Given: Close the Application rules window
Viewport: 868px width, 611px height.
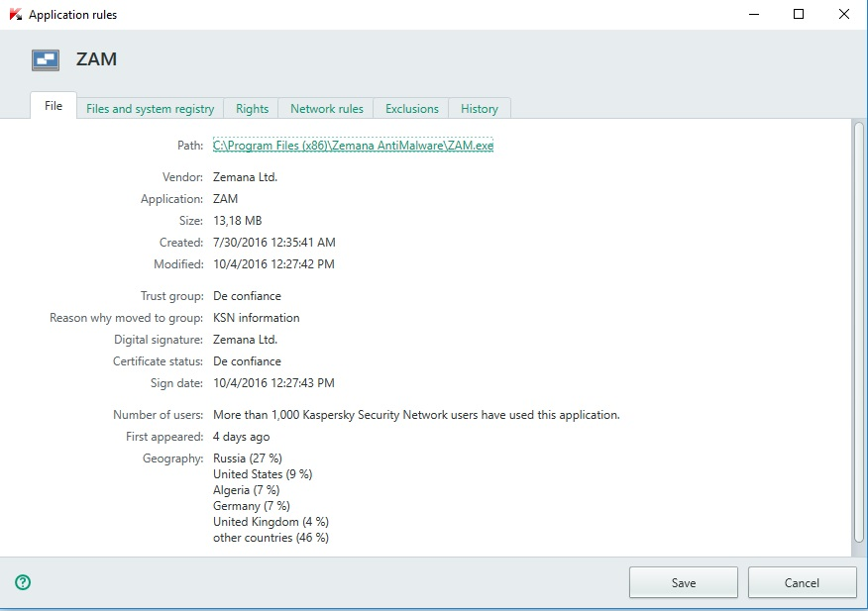Looking at the screenshot, I should 843,15.
